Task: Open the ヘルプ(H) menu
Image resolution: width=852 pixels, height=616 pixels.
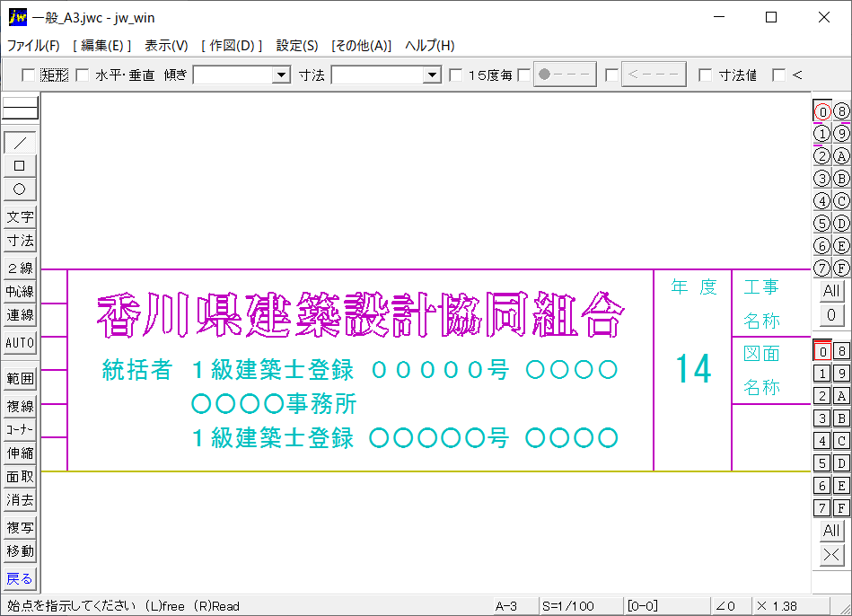Action: coord(430,46)
